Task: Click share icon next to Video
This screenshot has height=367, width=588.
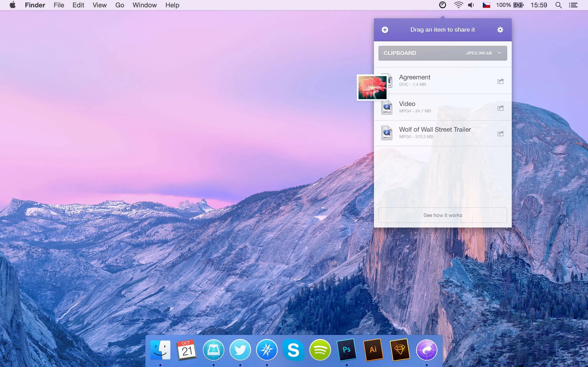Action: pyautogui.click(x=500, y=108)
